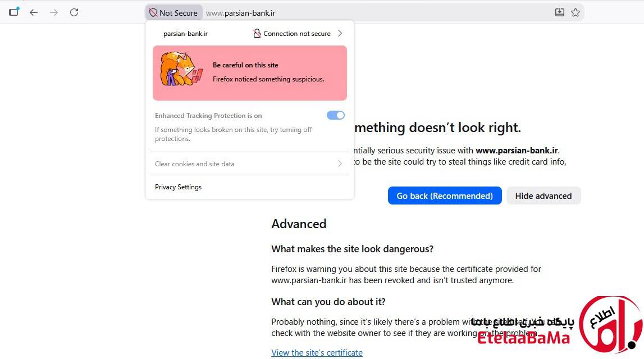Bookmark this page with star icon
Screen dimensions: 644x359
point(576,12)
